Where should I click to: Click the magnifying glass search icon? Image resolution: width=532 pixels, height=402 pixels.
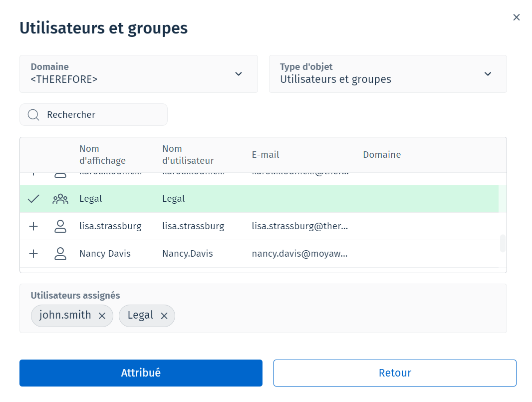[33, 115]
